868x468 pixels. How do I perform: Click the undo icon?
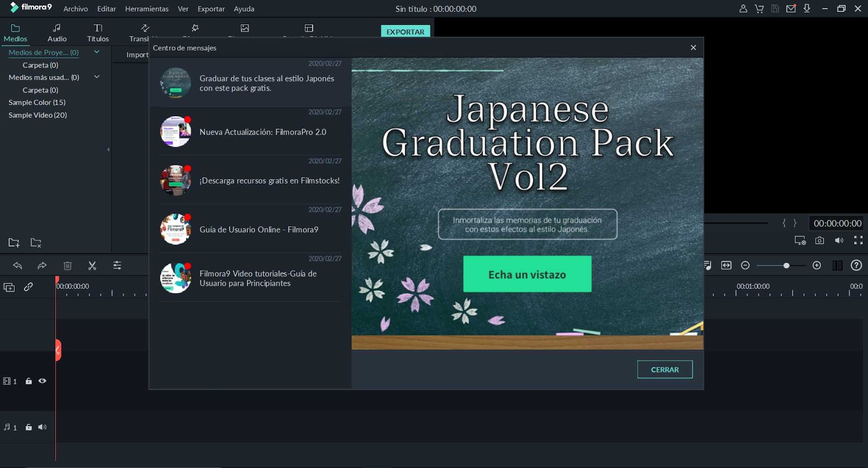[x=17, y=265]
